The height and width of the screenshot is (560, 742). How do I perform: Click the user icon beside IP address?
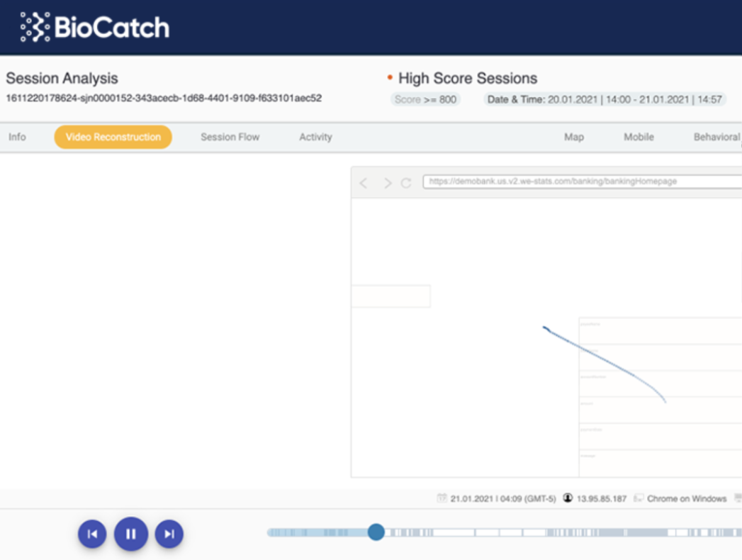[x=568, y=498]
